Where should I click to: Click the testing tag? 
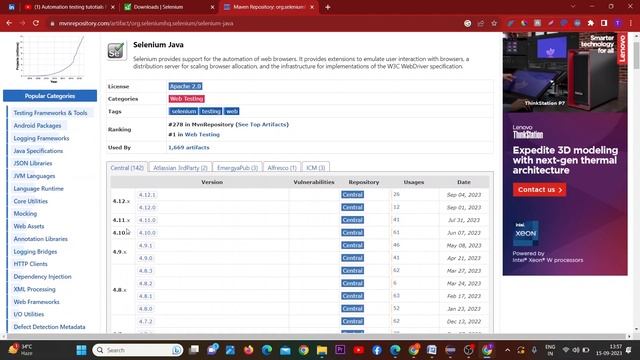(211, 111)
